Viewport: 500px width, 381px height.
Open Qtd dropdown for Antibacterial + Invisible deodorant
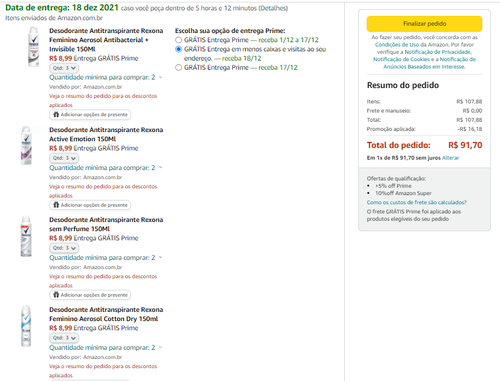pos(64,68)
